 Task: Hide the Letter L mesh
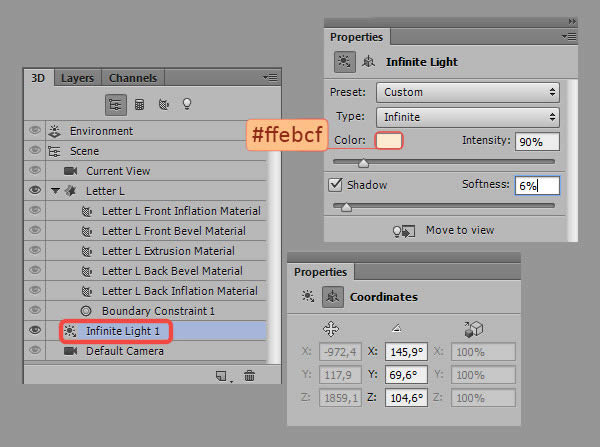35,190
